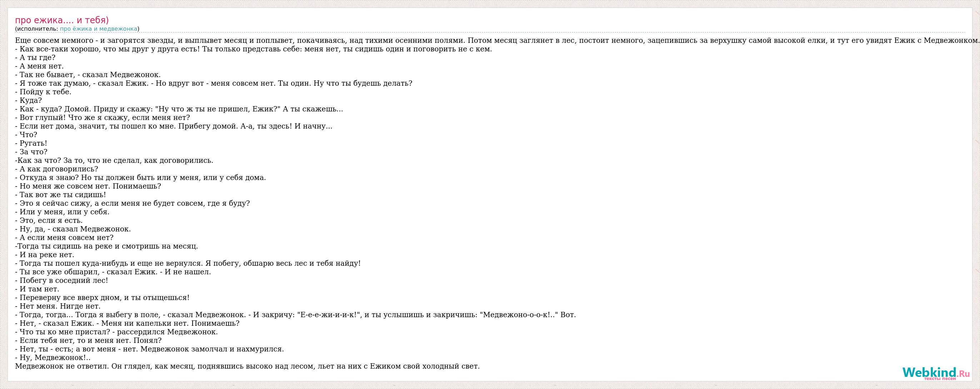The height and width of the screenshot is (389, 980).
Task: Click the line '- Пойду к тебе.'
Action: pyautogui.click(x=43, y=92)
